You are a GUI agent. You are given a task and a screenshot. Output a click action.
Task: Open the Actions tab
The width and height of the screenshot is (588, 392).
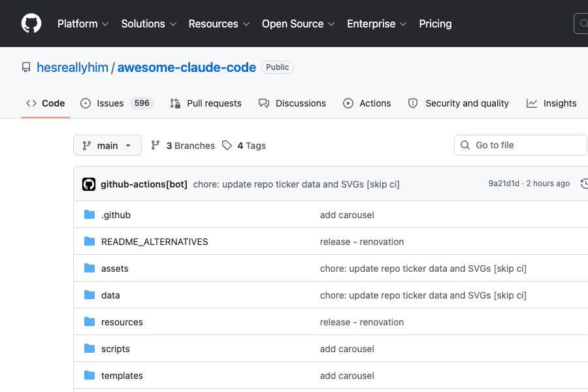point(367,103)
